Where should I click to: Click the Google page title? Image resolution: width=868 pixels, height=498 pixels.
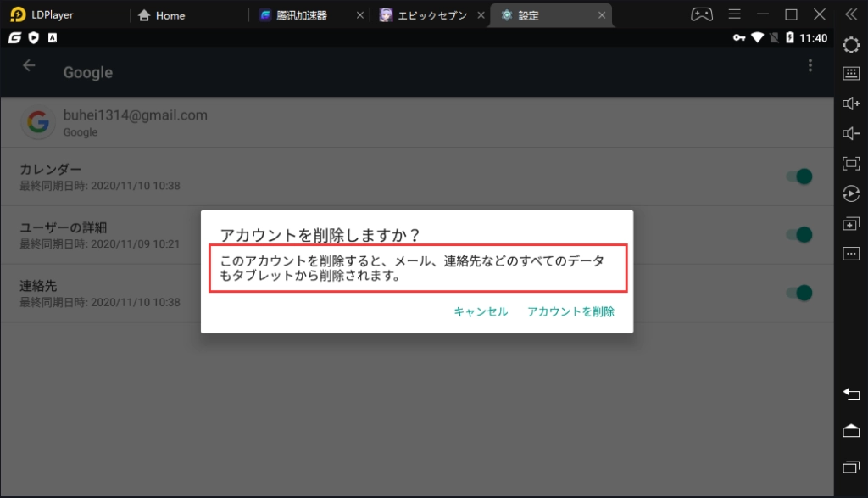tap(88, 73)
